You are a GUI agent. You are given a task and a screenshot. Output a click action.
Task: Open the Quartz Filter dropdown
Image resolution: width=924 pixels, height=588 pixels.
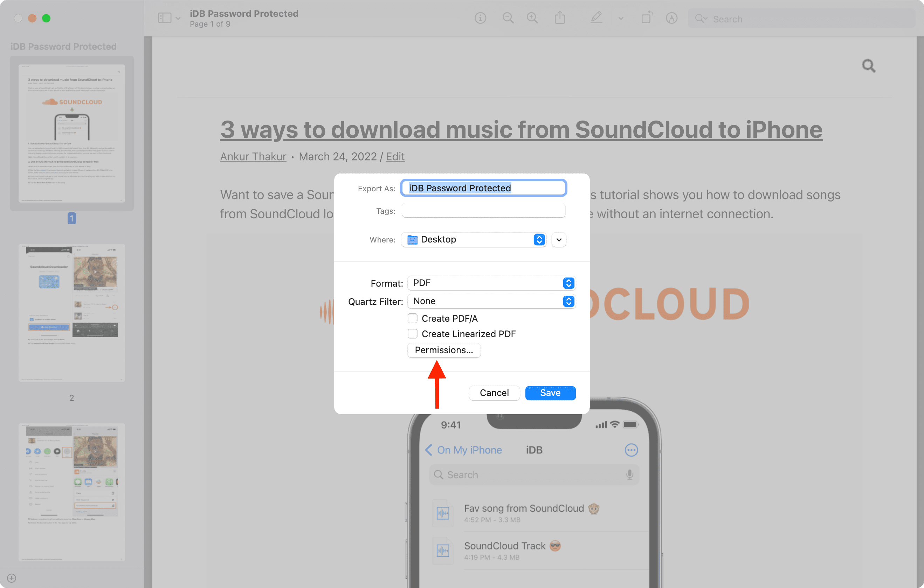coord(491,301)
